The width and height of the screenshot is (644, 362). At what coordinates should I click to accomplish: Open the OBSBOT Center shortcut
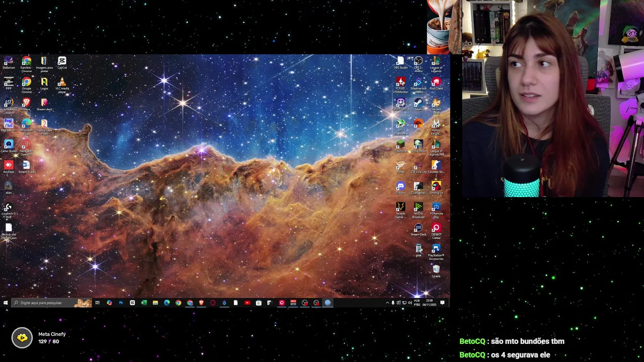(436, 232)
